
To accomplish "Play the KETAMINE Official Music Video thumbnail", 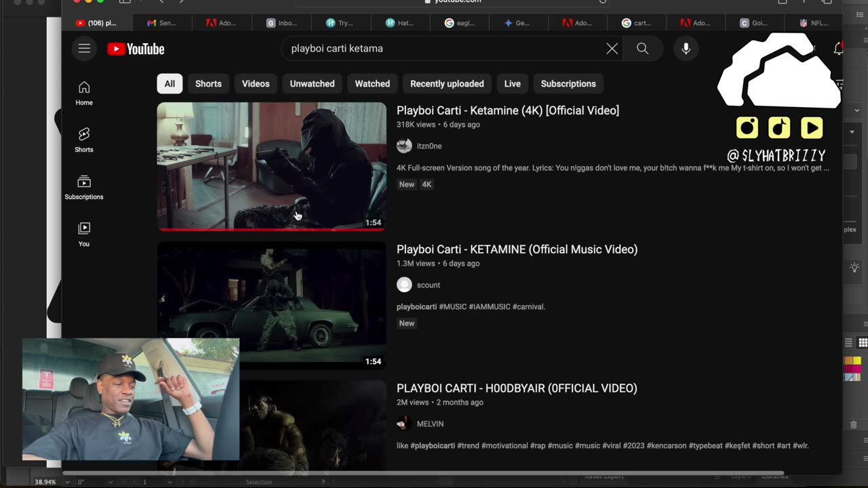I will (x=272, y=306).
